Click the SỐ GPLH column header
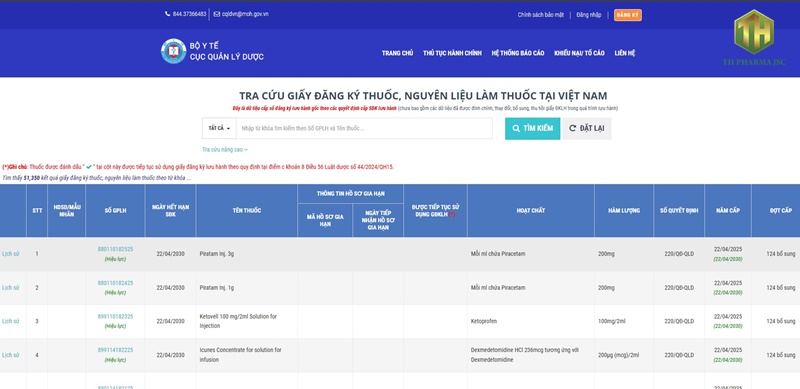 point(115,210)
